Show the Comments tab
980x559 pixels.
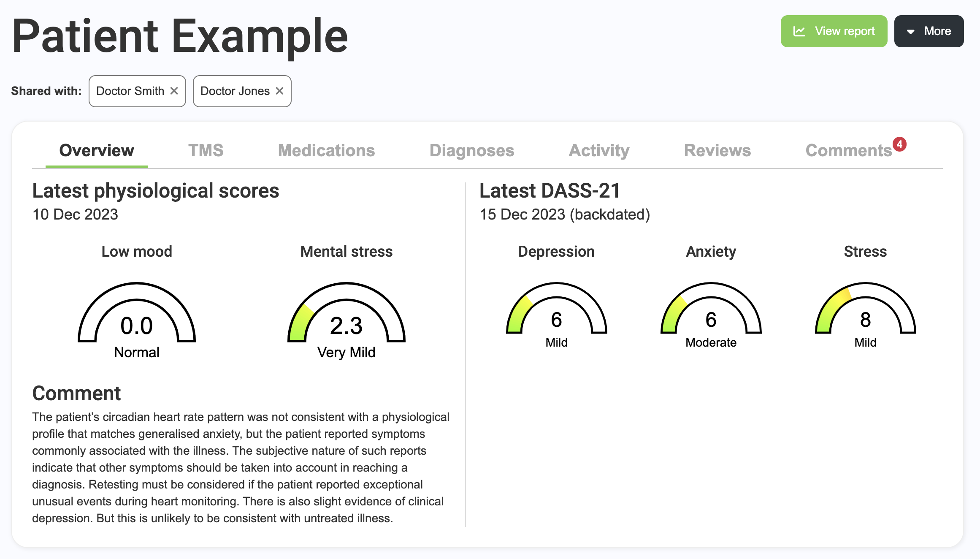click(848, 150)
